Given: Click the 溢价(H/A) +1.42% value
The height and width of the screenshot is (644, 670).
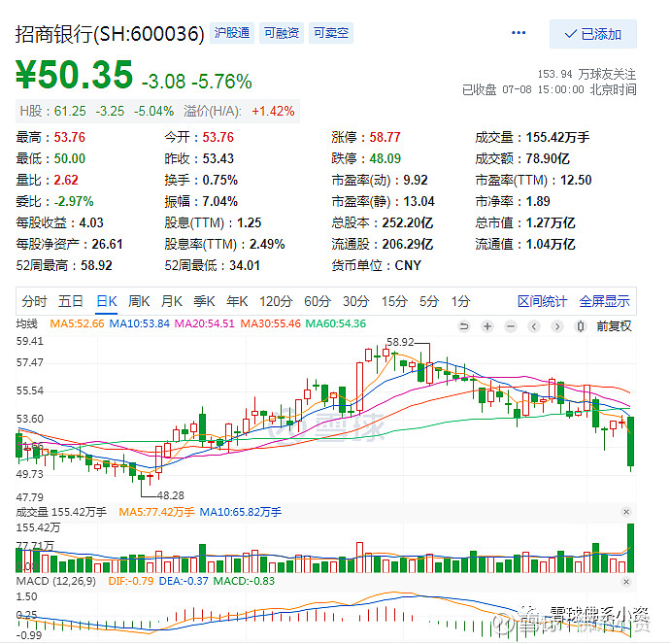Looking at the screenshot, I should click(x=273, y=111).
